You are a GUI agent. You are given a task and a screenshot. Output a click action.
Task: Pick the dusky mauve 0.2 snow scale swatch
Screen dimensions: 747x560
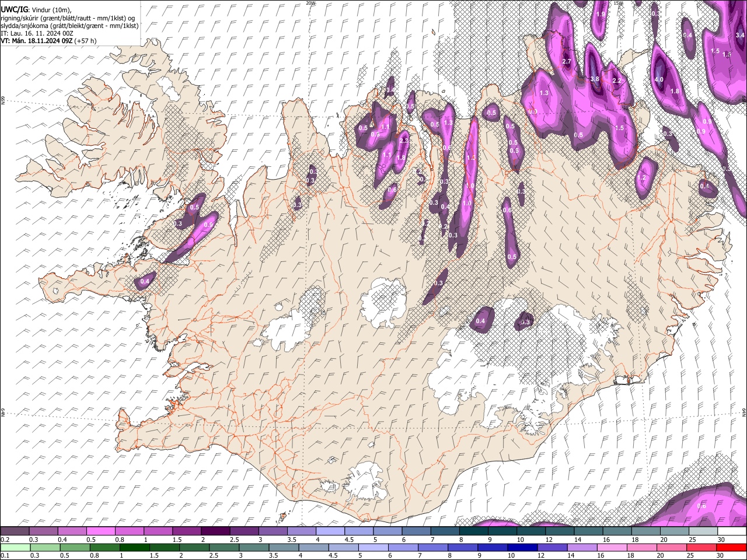point(15,531)
